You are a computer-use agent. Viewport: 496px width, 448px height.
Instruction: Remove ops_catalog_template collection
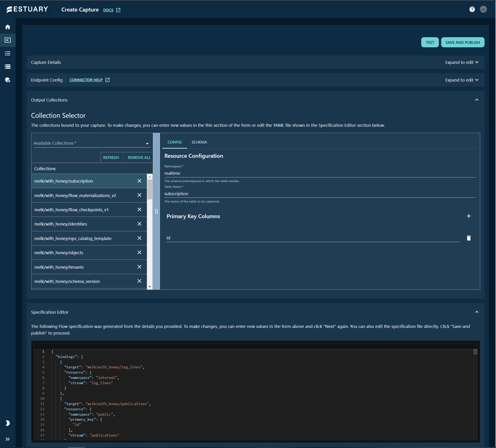click(139, 238)
